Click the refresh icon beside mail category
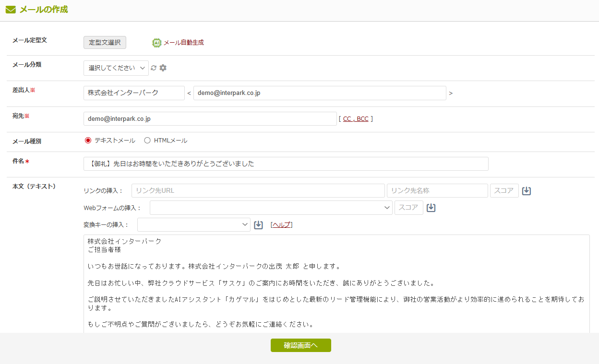Image resolution: width=599 pixels, height=364 pixels. point(154,68)
